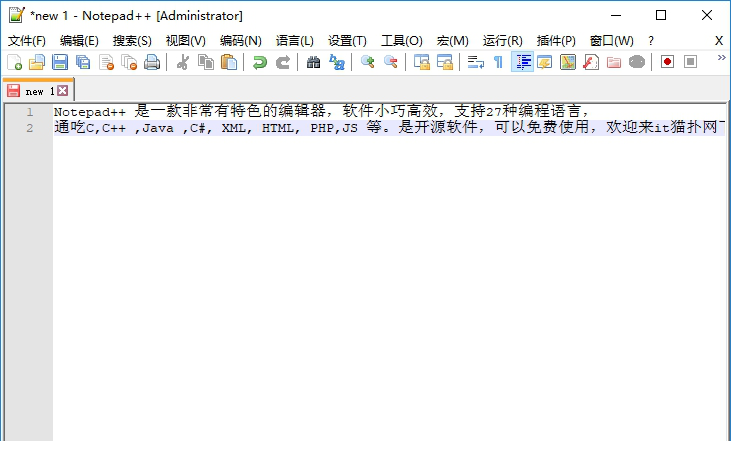Cut selection with scissors icon

point(182,62)
